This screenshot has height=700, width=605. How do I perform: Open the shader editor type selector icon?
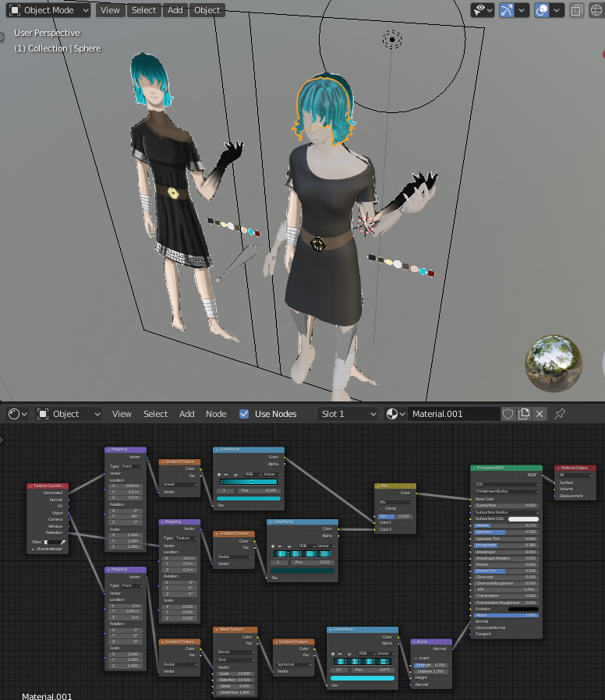(x=18, y=414)
